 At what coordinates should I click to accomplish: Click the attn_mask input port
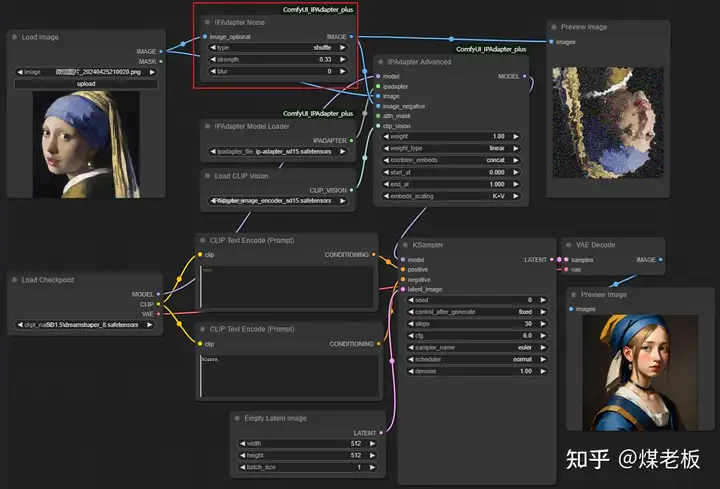(378, 116)
